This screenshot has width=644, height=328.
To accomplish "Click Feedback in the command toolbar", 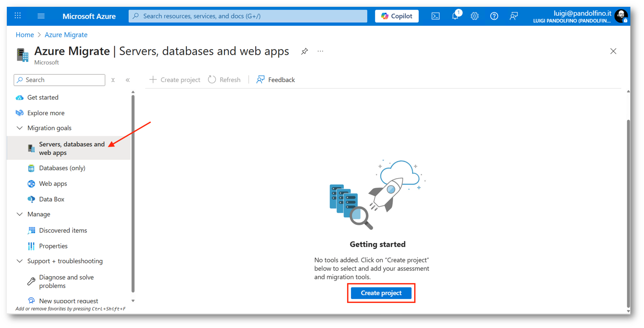I will [x=276, y=80].
